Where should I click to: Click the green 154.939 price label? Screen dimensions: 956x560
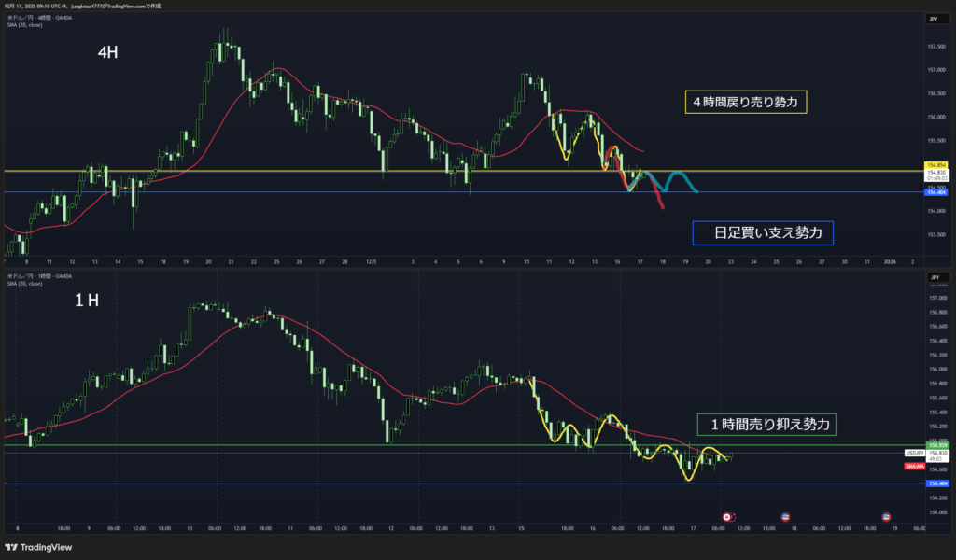pos(935,445)
